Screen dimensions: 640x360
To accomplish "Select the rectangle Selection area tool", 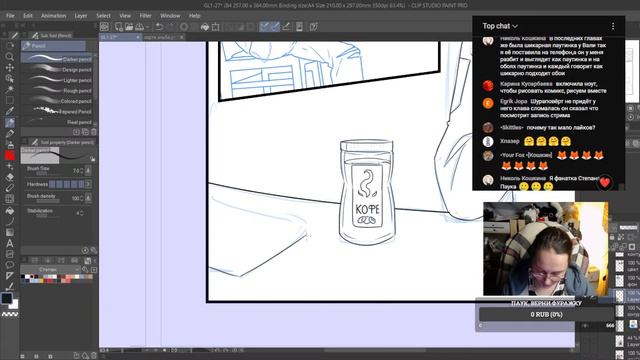I will coord(10,100).
